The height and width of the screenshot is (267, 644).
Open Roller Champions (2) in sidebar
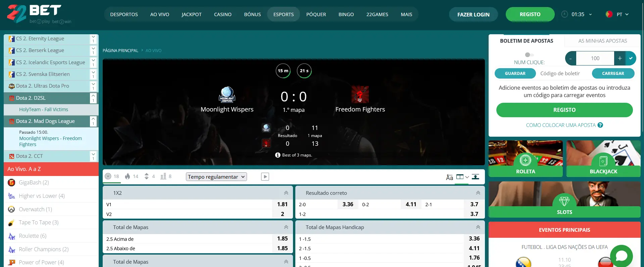click(51, 249)
